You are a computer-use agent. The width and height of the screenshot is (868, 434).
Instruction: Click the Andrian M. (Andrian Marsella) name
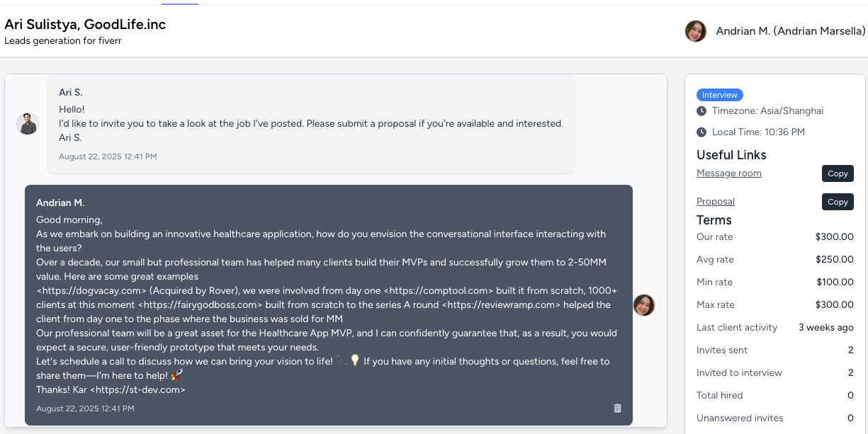[791, 31]
